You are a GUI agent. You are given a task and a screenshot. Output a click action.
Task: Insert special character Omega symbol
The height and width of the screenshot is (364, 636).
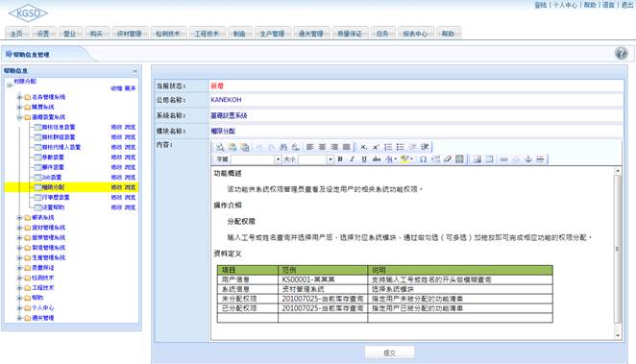coord(423,159)
